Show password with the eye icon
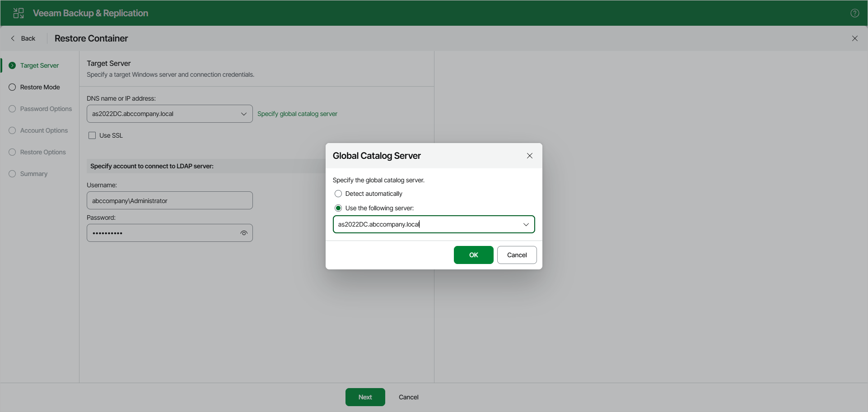Screen dimensions: 868x412 pyautogui.click(x=244, y=233)
